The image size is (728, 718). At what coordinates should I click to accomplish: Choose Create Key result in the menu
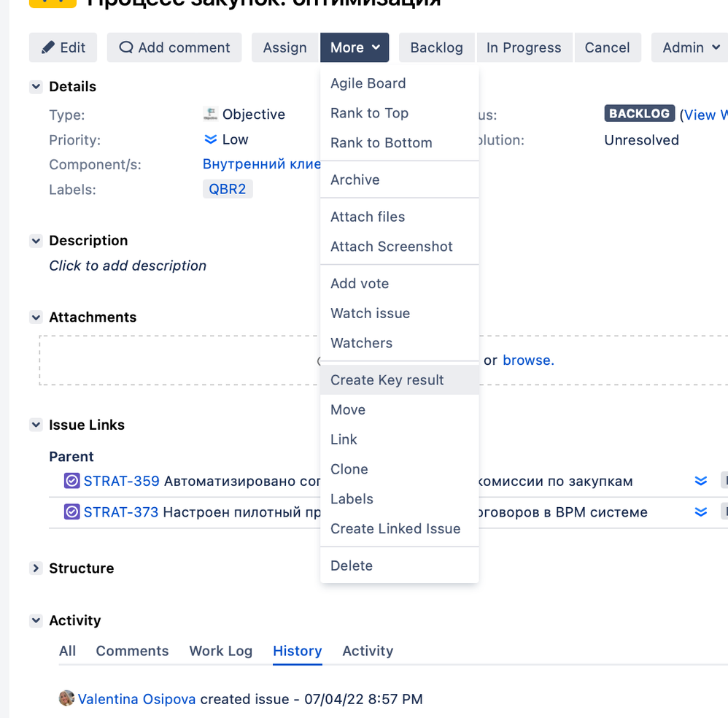tap(387, 379)
